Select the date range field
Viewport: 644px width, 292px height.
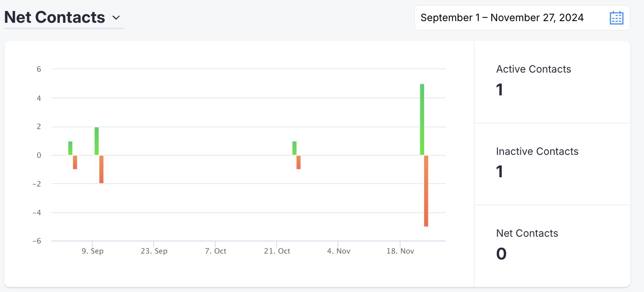click(x=522, y=18)
